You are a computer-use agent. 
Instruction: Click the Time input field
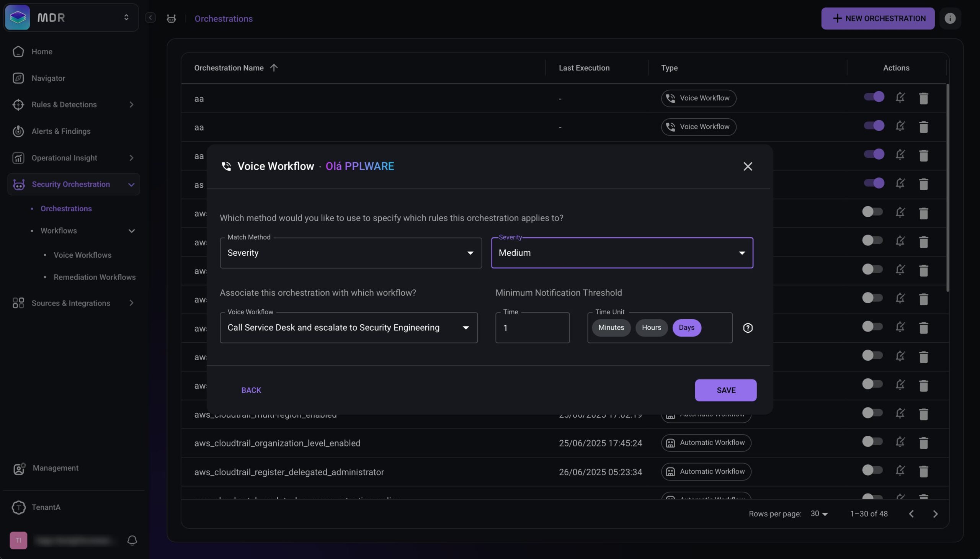click(532, 328)
